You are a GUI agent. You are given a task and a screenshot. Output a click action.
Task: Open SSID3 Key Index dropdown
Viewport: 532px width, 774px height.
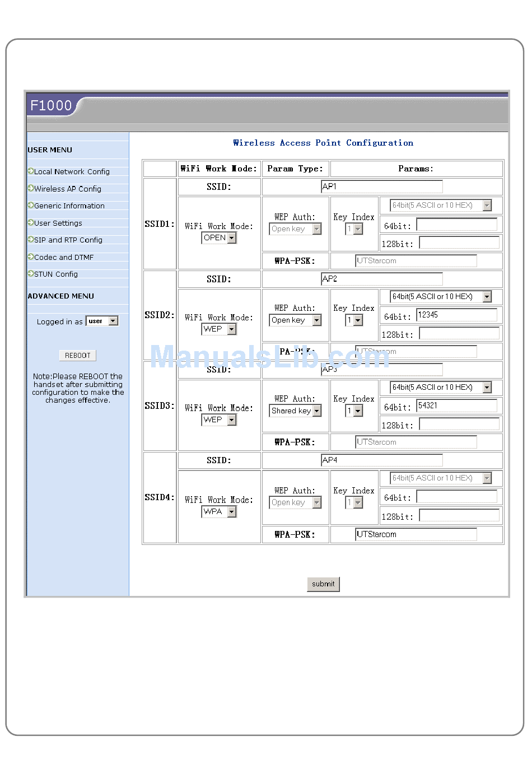354,411
